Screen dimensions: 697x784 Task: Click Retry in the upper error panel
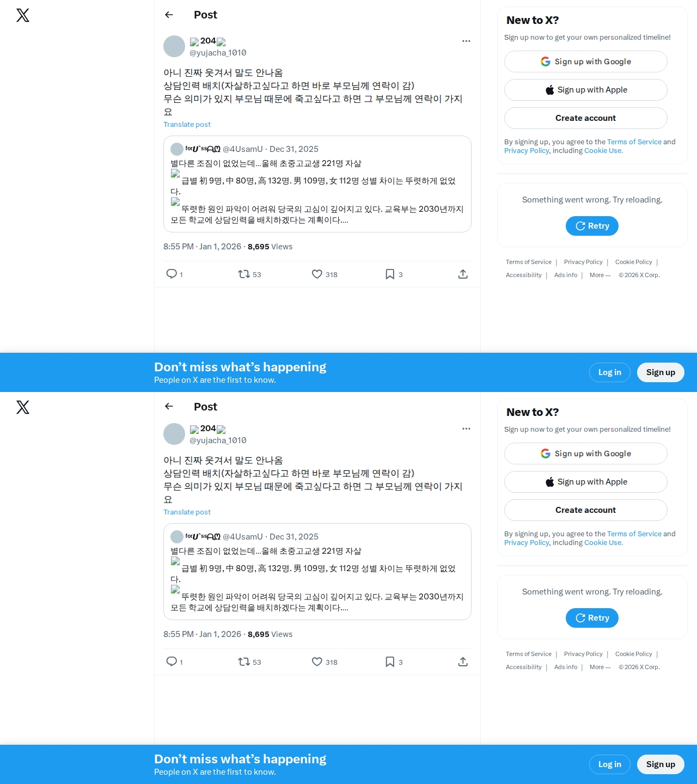592,226
